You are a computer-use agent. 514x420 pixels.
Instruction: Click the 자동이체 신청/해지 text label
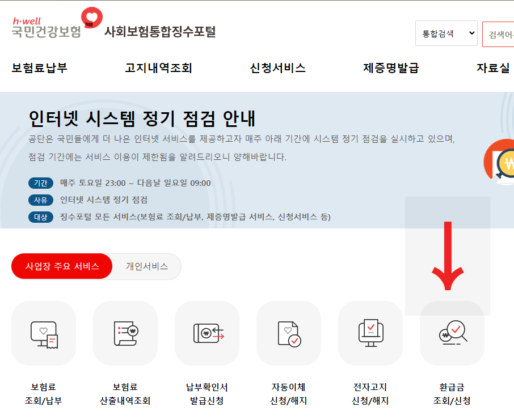(x=288, y=394)
